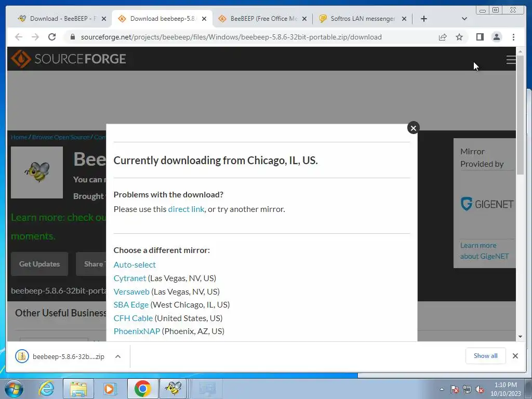The width and height of the screenshot is (532, 399).
Task: Launch Internet Explorer from taskbar
Action: point(46,389)
